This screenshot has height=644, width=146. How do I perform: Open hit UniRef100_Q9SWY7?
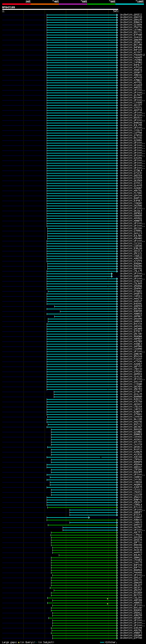[x=131, y=72]
